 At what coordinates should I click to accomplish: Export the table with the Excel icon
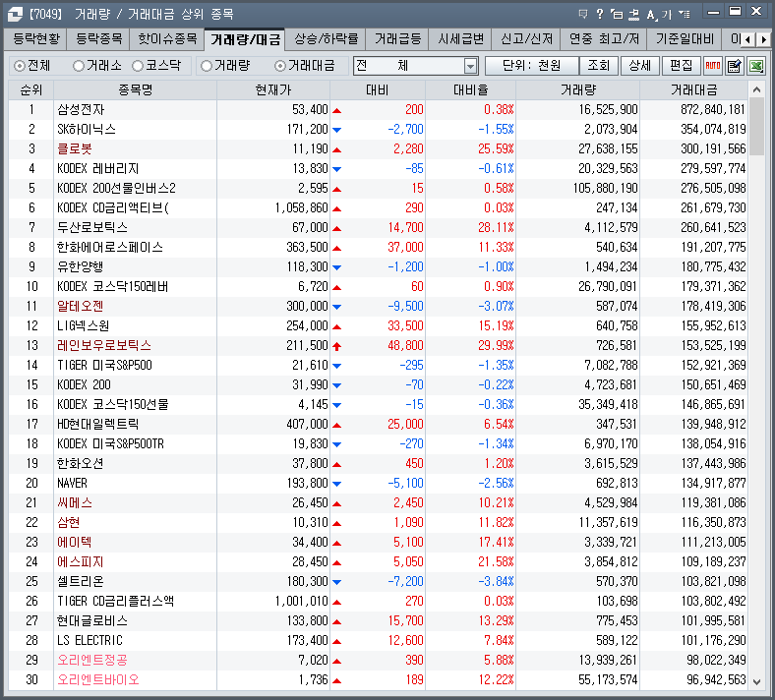point(756,66)
